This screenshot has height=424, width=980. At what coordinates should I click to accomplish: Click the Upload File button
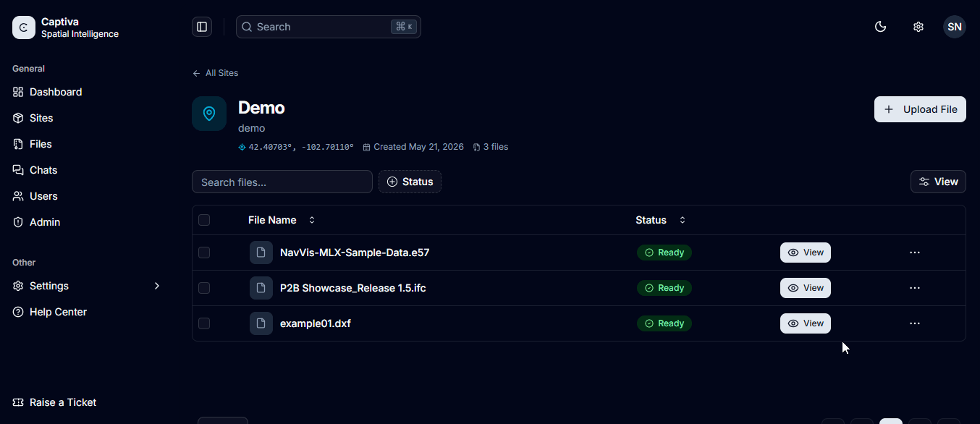[920, 109]
